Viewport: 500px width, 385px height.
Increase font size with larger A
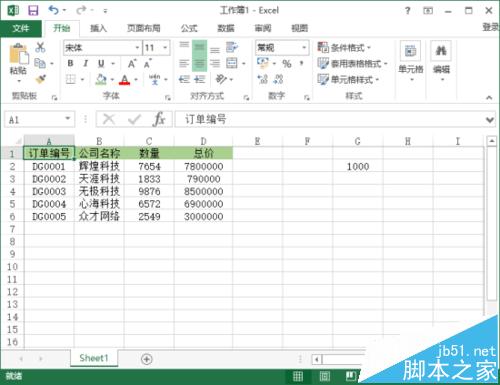coord(132,63)
